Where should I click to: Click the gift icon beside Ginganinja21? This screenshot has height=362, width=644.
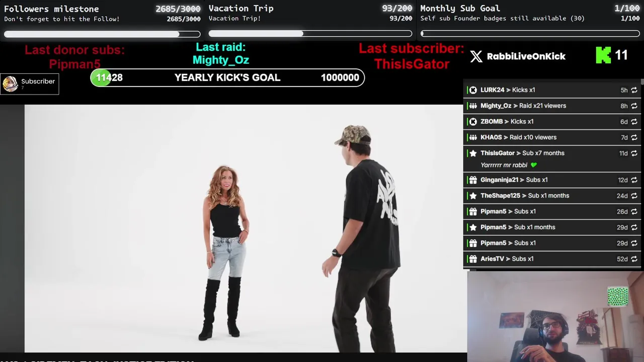click(473, 180)
